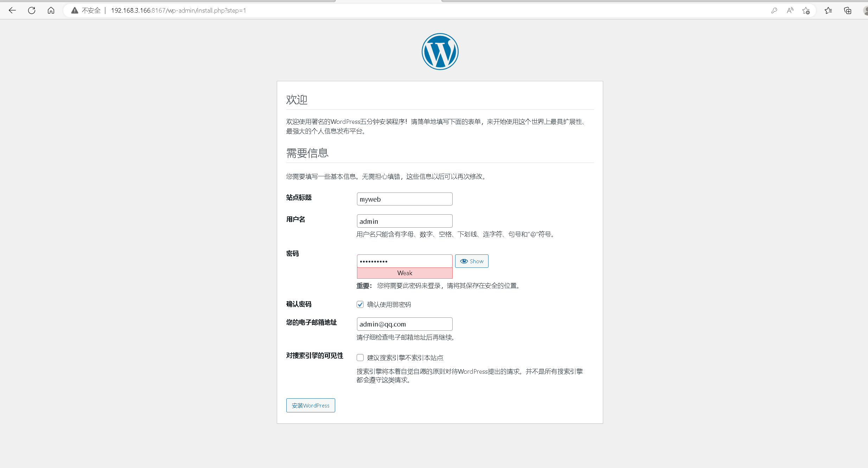Click the Weak password strength indicator
868x468 pixels.
point(404,273)
